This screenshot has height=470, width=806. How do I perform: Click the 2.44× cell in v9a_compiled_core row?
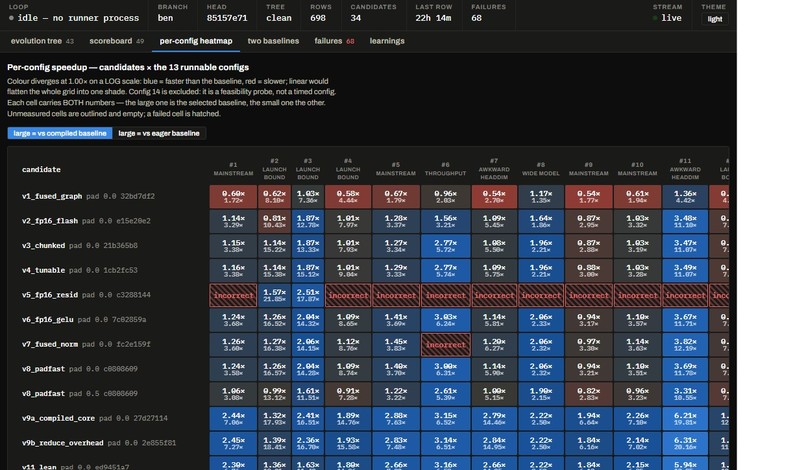(233, 418)
